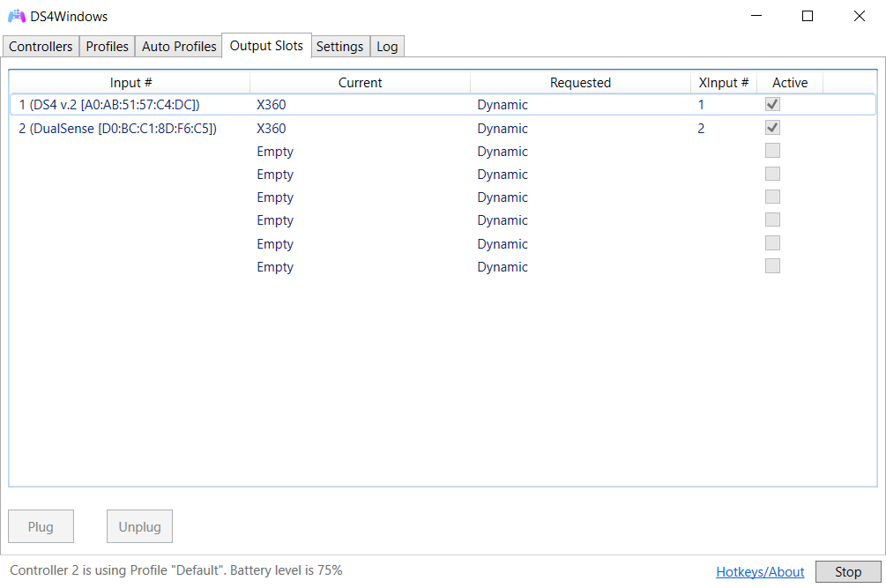This screenshot has width=886, height=588.
Task: Click Dynamic in the DualSense row
Action: 503,129
